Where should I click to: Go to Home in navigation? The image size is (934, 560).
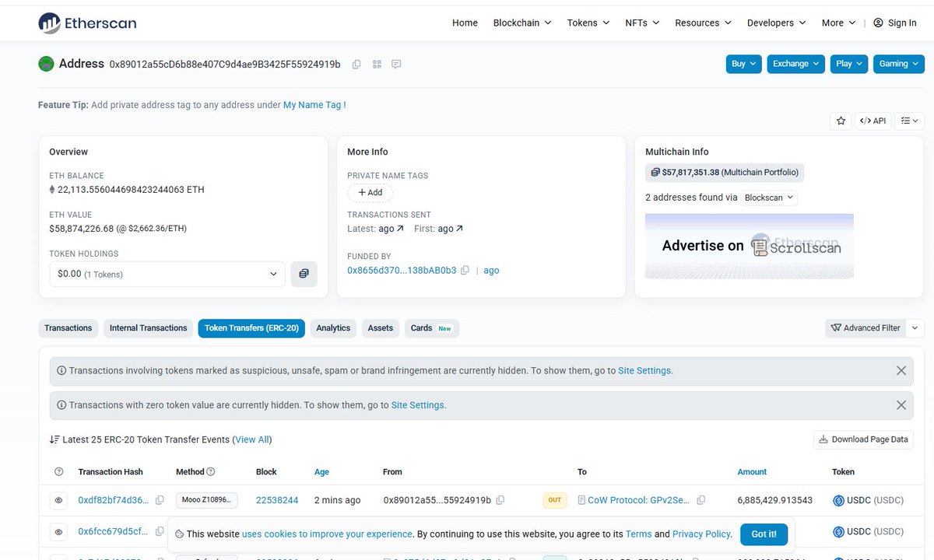coord(465,23)
